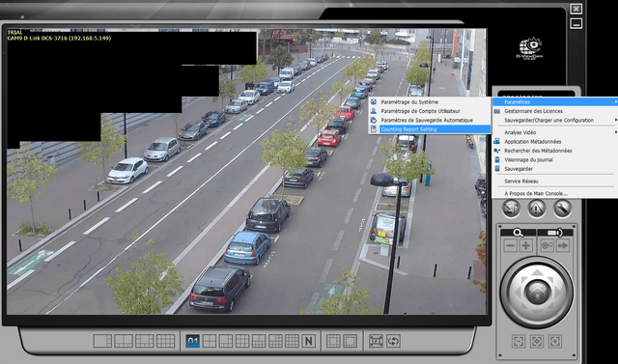Toggle fullscreen display mode icon

click(376, 341)
